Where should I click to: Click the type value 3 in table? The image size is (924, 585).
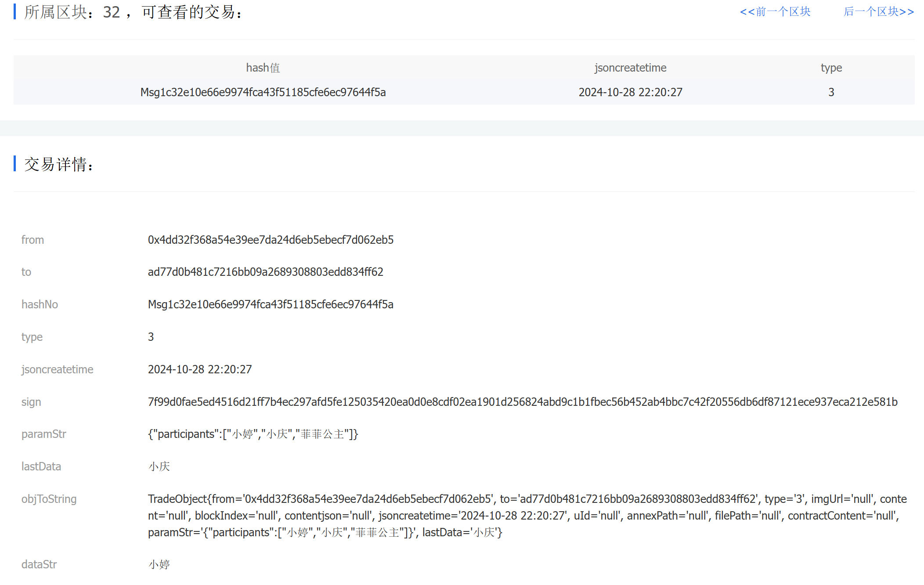pyautogui.click(x=831, y=92)
